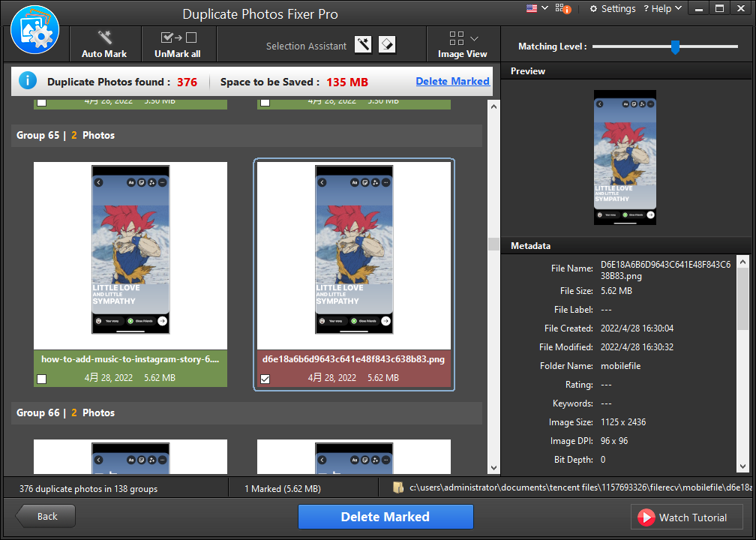Click the file path in the status bar
Viewport: 756px width, 540px height.
tap(580, 488)
